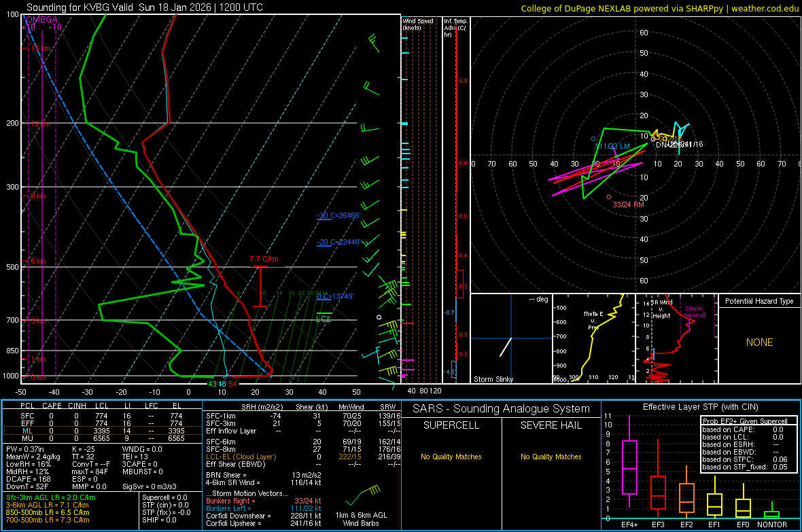Click the SEVERE HAIL column heading
Screen dimensions: 802x532
click(551, 425)
